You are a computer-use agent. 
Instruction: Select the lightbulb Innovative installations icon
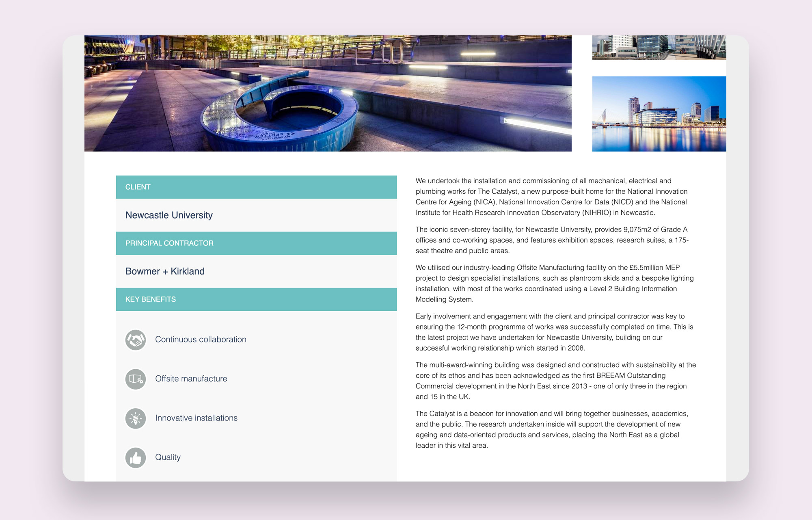pos(136,418)
